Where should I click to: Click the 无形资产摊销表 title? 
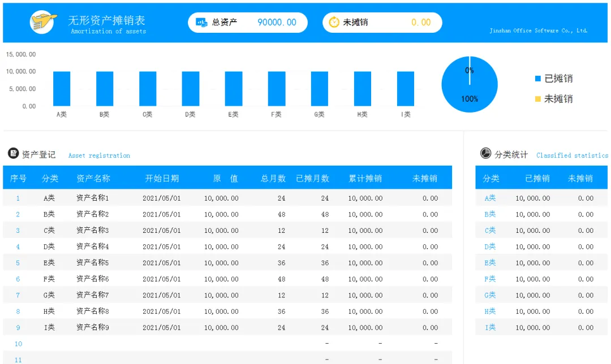coord(106,20)
